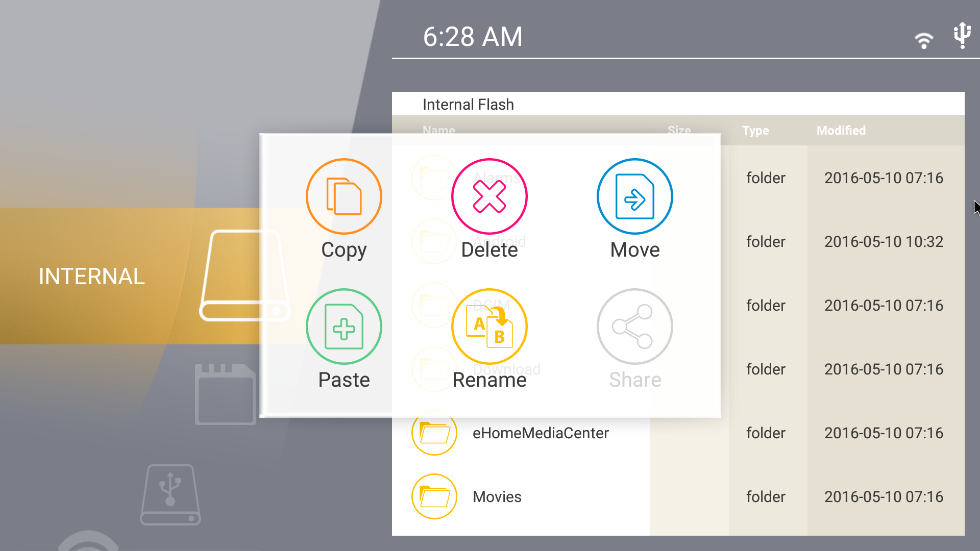Click the 6:28 AM clock
The image size is (980, 551).
coord(473,37)
